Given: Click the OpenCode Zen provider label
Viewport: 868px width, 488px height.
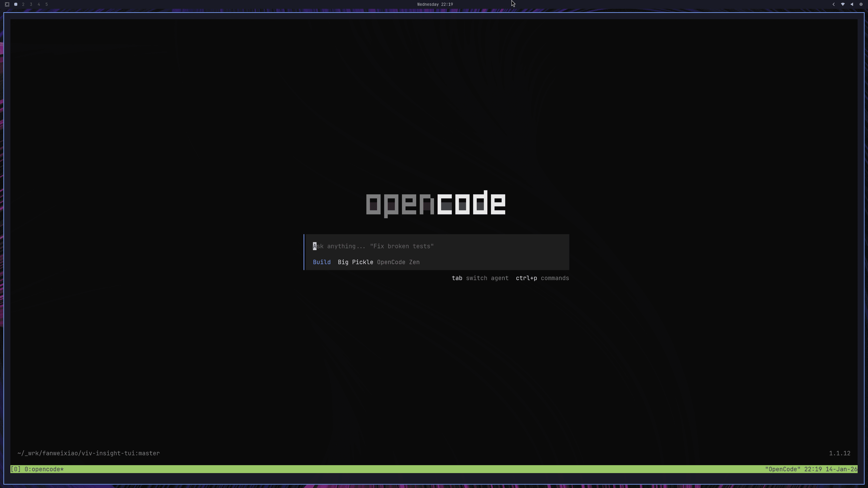Looking at the screenshot, I should tap(398, 262).
